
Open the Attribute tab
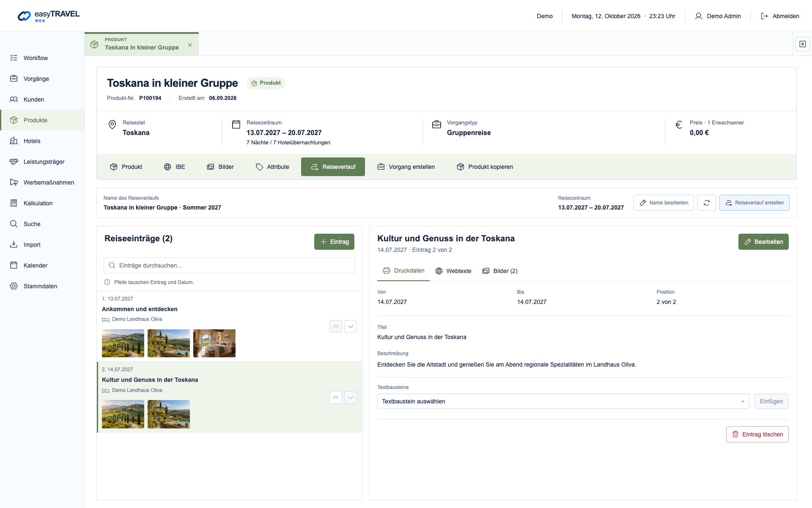272,167
